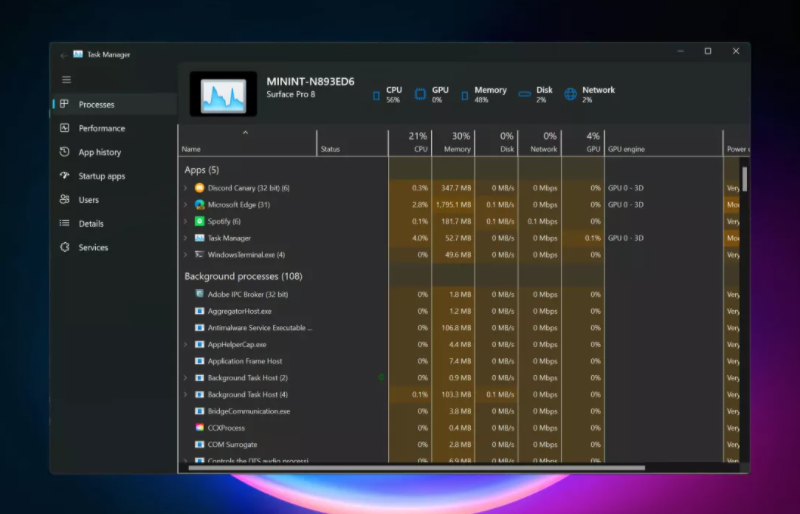Click the WindowsTerminal.exe icon
The width and height of the screenshot is (800, 514).
[199, 254]
